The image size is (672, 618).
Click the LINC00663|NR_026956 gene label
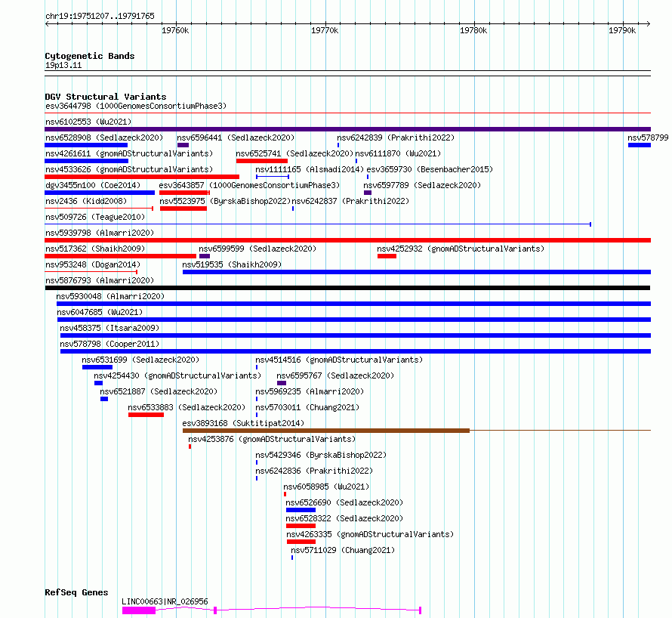pyautogui.click(x=165, y=601)
